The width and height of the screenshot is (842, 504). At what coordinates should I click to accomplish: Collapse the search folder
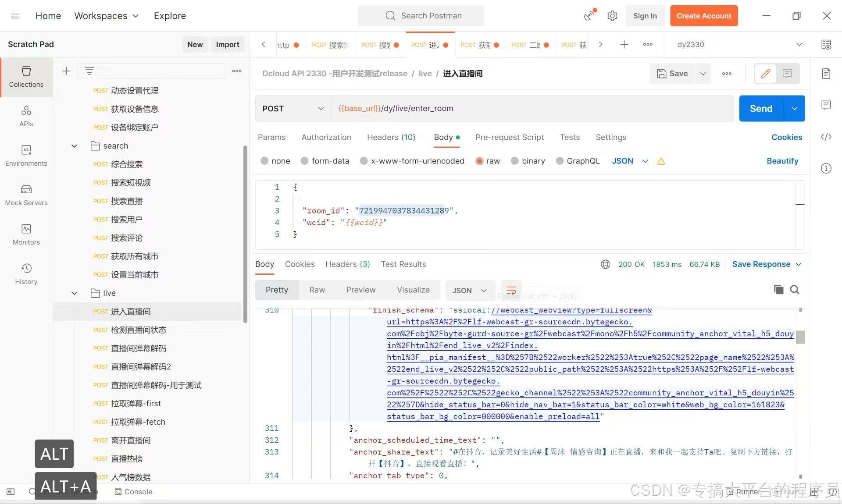[x=74, y=146]
